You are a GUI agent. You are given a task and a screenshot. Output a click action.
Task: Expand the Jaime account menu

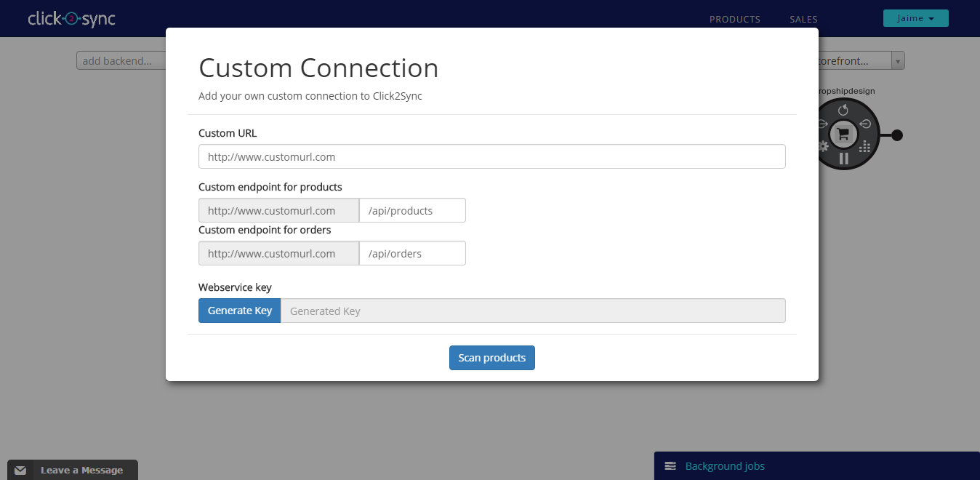pyautogui.click(x=915, y=17)
